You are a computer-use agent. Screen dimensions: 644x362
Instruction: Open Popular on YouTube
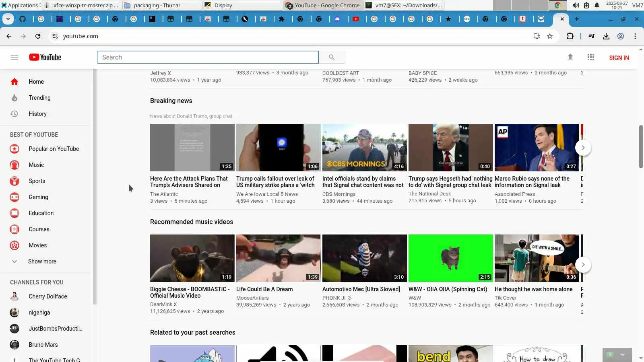point(45,149)
